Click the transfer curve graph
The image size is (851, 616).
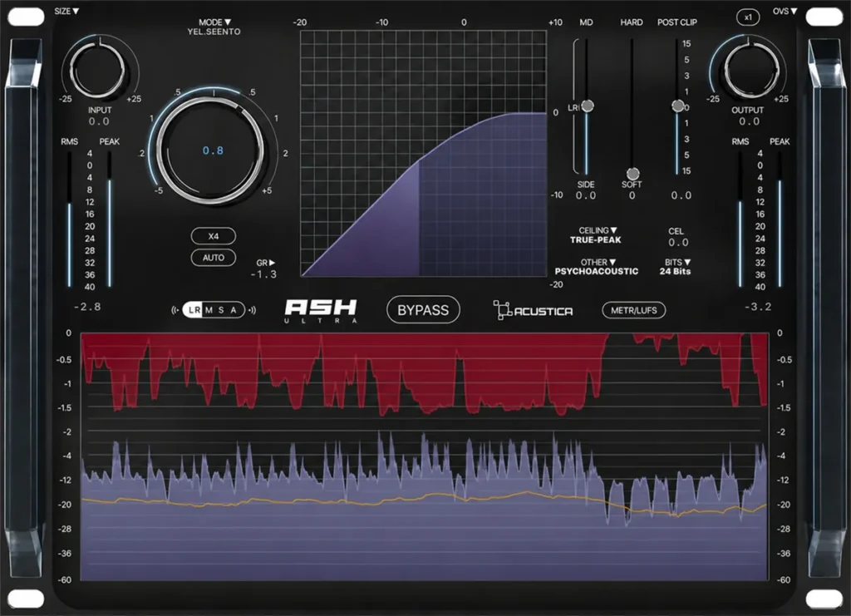(423, 154)
